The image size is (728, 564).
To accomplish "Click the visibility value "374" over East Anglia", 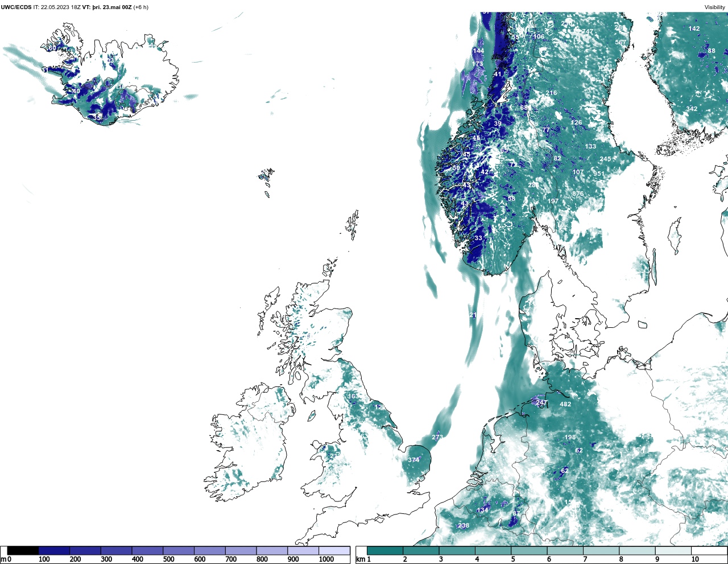I will pos(413,460).
